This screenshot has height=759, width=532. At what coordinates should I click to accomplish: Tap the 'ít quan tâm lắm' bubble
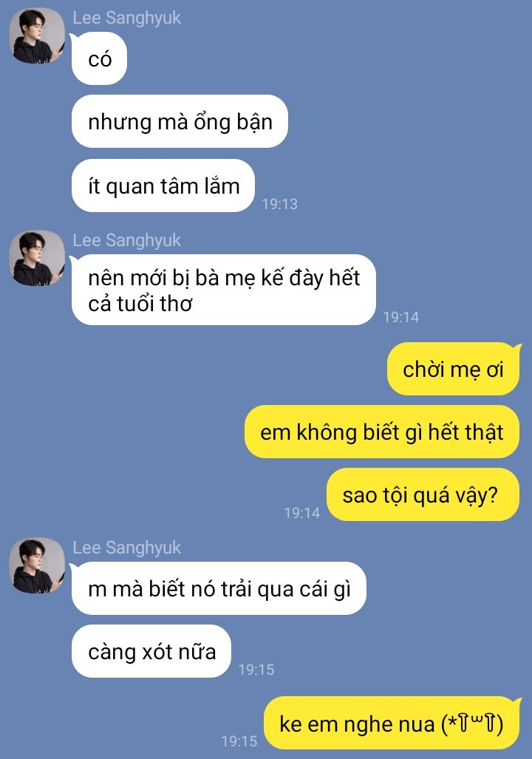click(163, 186)
